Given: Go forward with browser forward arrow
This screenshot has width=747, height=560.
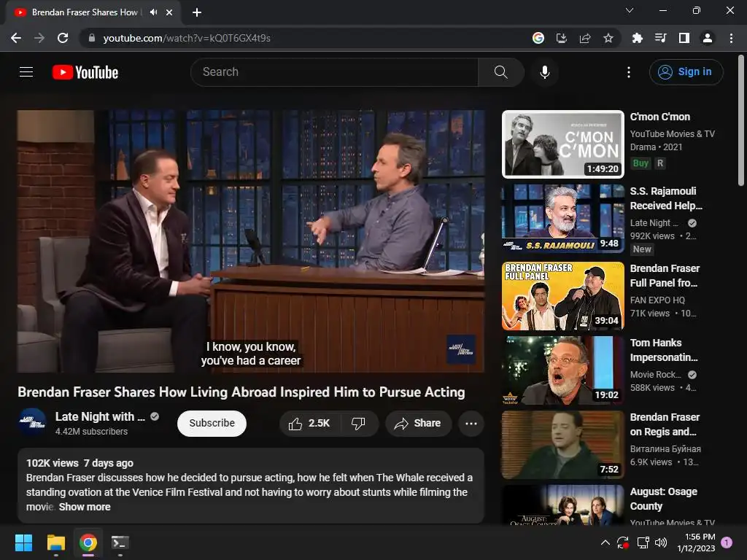Looking at the screenshot, I should tap(39, 38).
